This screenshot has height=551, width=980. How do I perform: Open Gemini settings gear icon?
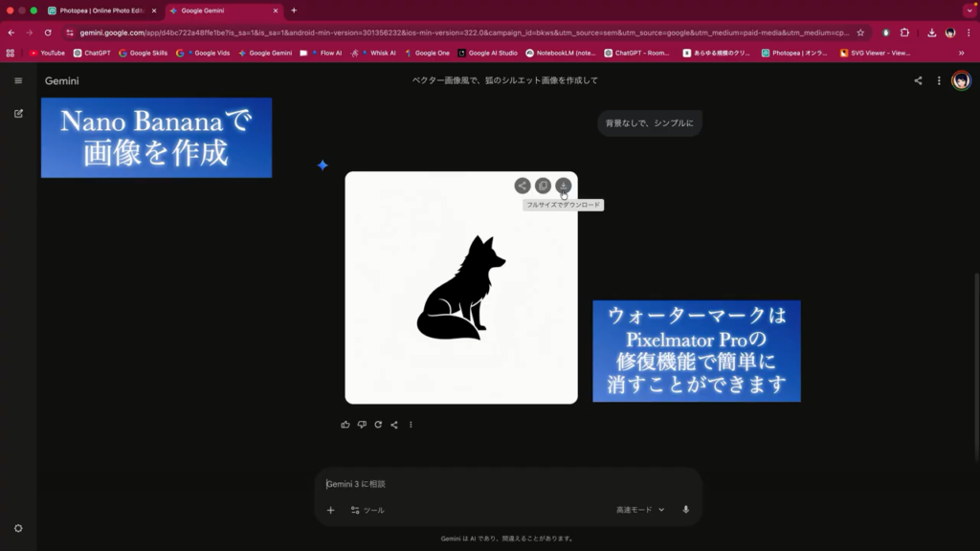point(18,528)
